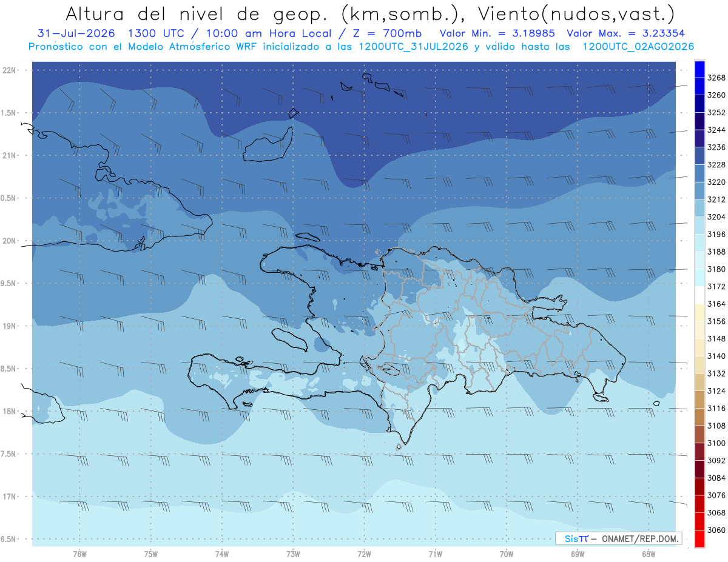Click the '75W' longitude label
The width and height of the screenshot is (728, 562).
[x=150, y=554]
